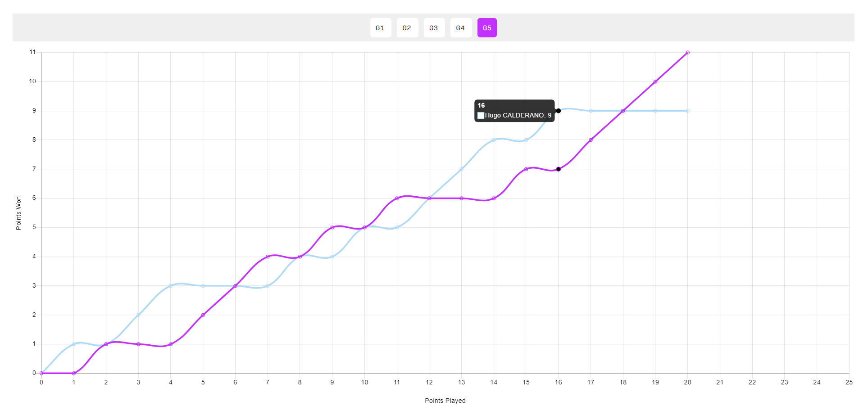Click the black point on purple line at 16

pyautogui.click(x=558, y=169)
